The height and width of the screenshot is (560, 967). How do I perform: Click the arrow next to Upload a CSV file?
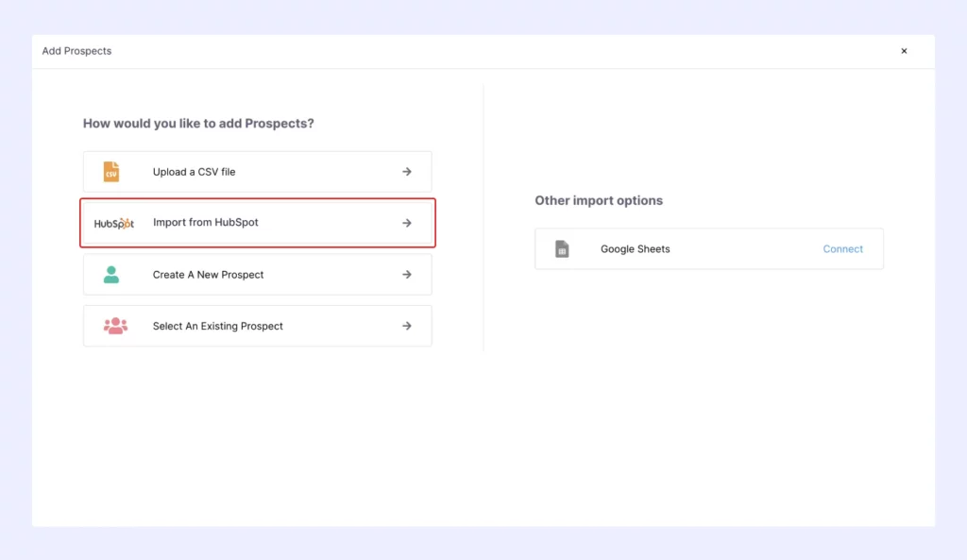pyautogui.click(x=407, y=171)
